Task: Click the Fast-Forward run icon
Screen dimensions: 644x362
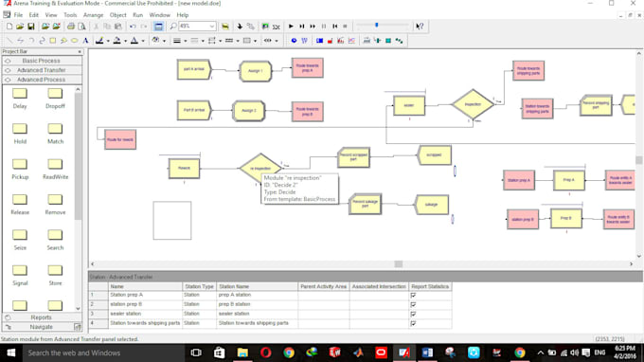Action: point(313,27)
